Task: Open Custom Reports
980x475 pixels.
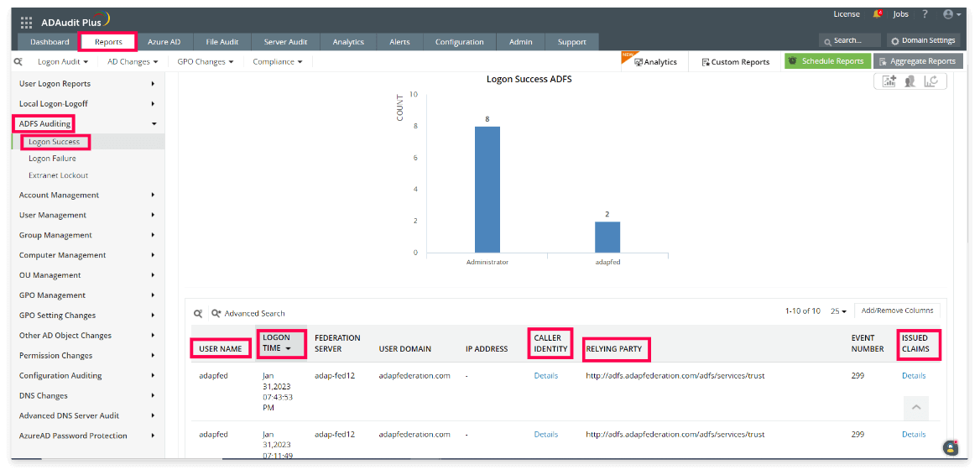Action: [736, 62]
